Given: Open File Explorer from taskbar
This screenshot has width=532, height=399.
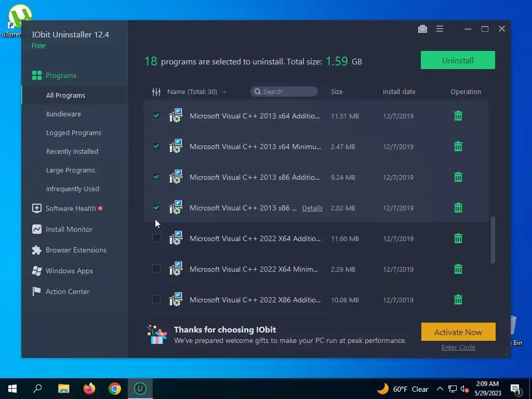Looking at the screenshot, I should pyautogui.click(x=63, y=389).
